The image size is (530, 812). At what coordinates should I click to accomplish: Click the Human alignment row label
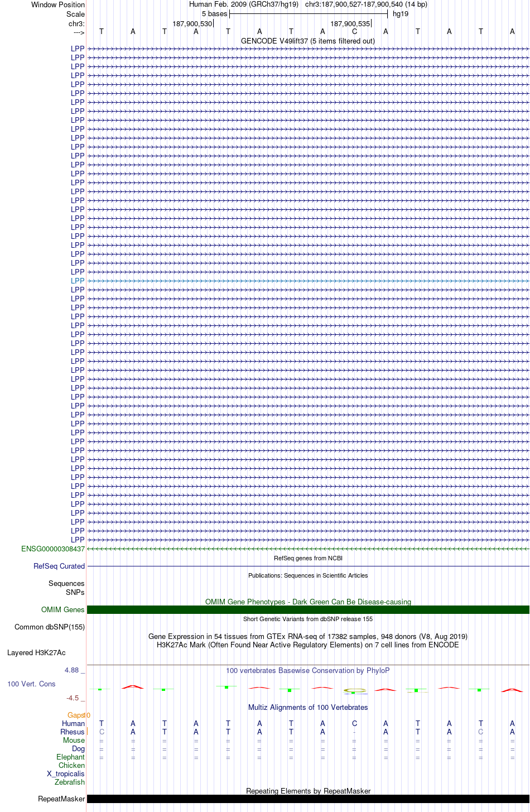73,724
